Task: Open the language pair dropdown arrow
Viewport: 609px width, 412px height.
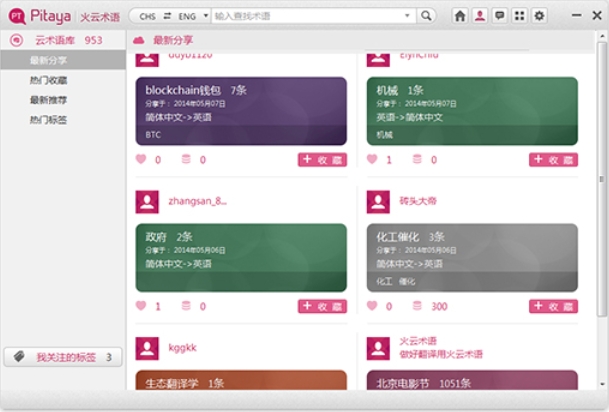Action: [x=205, y=16]
